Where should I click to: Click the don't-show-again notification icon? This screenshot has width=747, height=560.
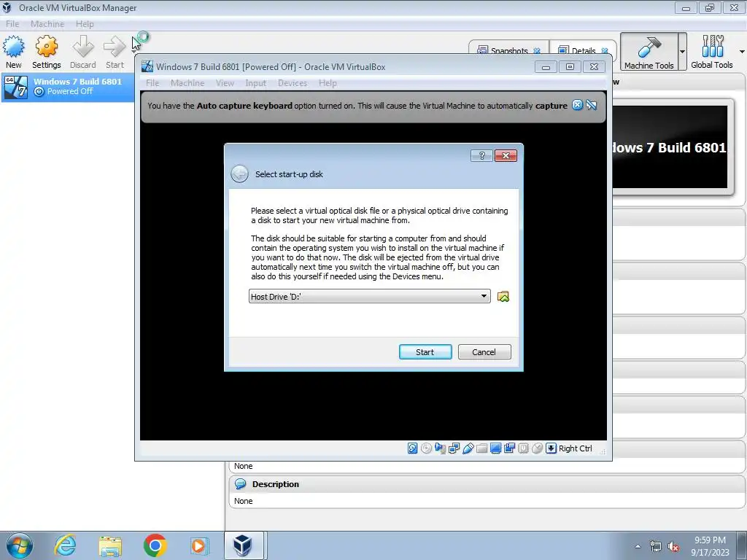592,105
